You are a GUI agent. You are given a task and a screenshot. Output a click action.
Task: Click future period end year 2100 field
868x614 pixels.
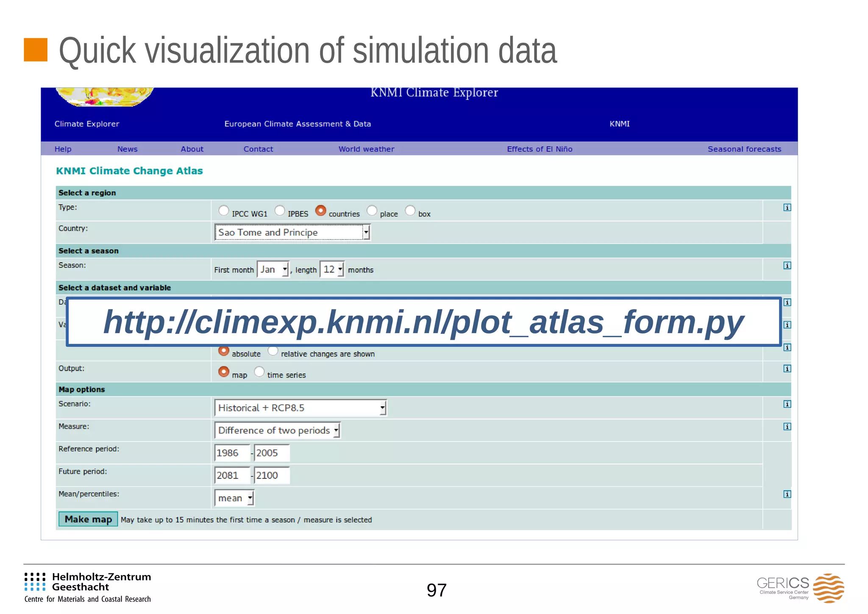(272, 475)
